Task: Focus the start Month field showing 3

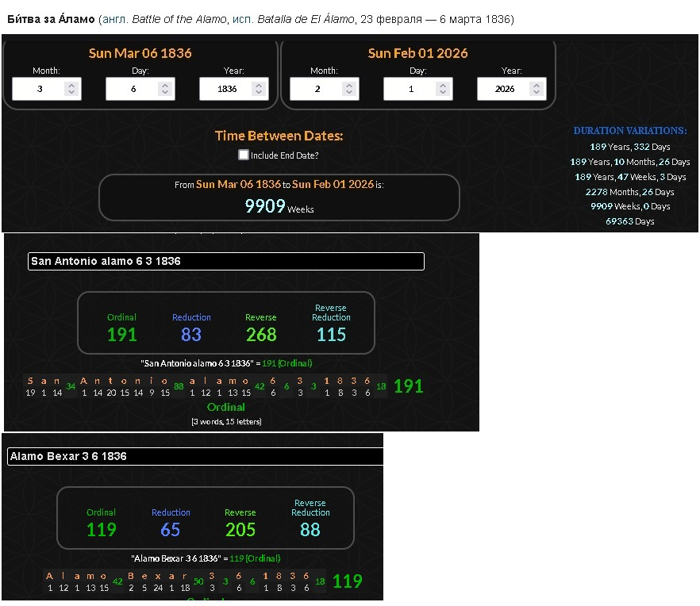Action: [x=46, y=89]
